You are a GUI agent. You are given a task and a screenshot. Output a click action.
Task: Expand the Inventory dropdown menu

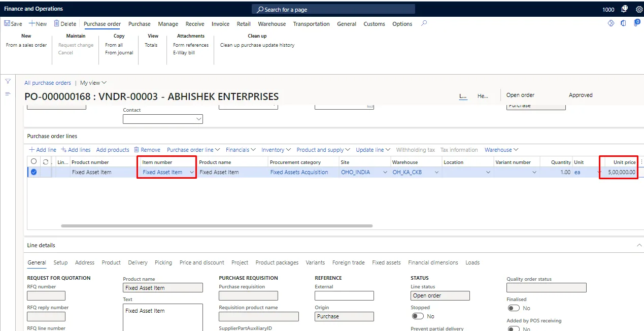point(276,150)
